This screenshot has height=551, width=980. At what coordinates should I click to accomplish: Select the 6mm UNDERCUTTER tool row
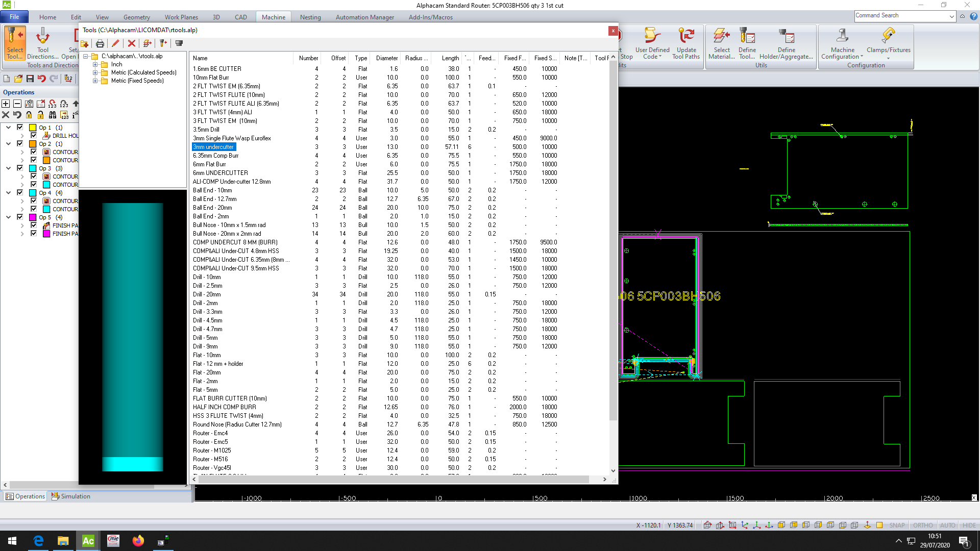tap(220, 173)
